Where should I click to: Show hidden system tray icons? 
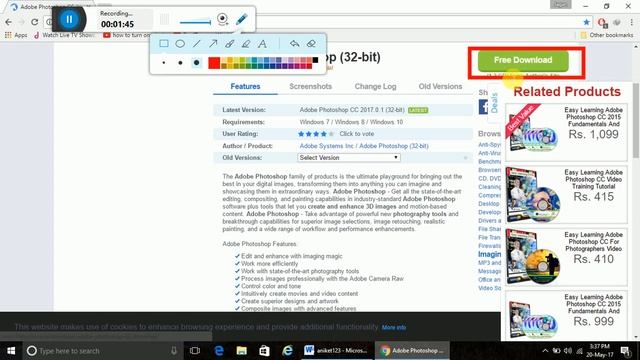(x=545, y=351)
